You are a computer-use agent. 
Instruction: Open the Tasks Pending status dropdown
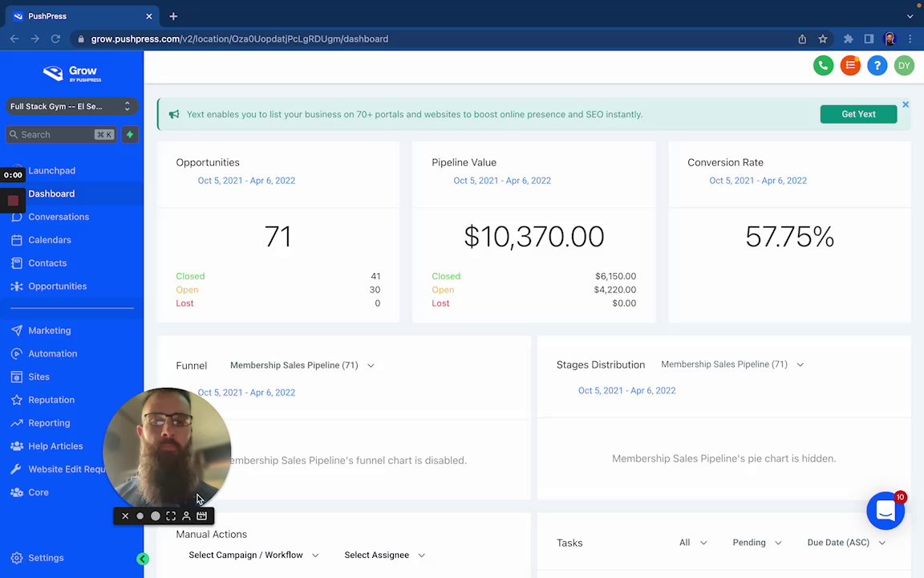[x=756, y=543]
